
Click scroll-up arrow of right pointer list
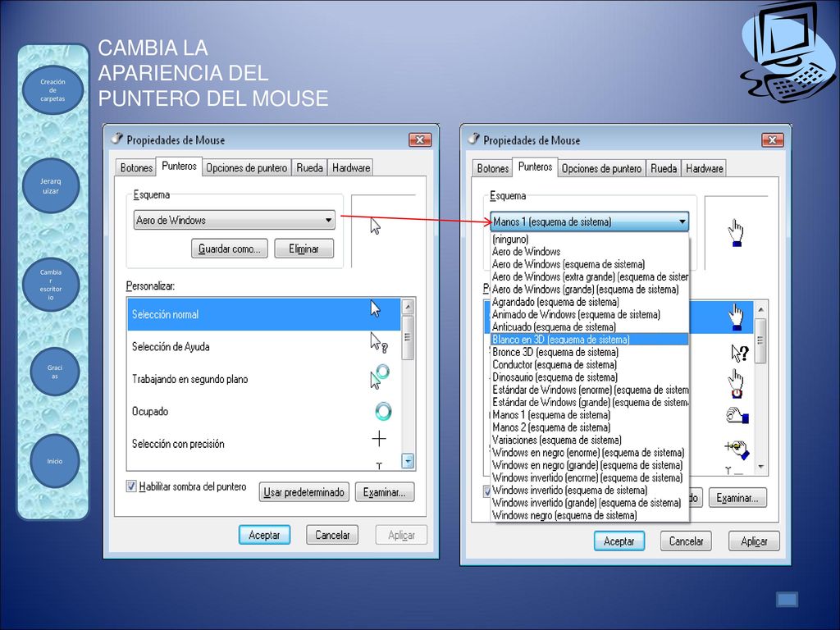pyautogui.click(x=760, y=309)
